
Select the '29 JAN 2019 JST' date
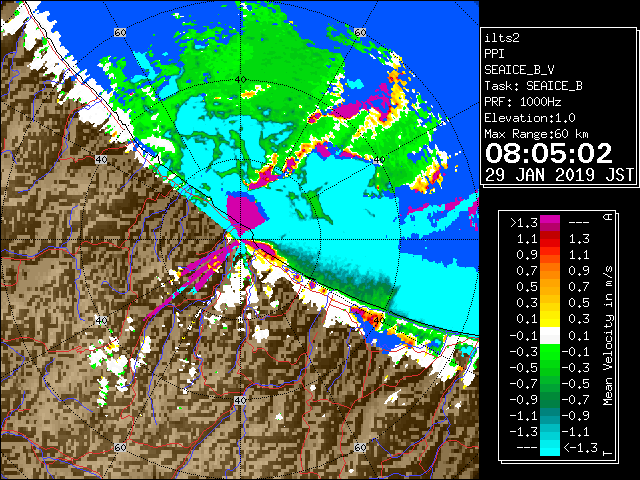point(559,175)
